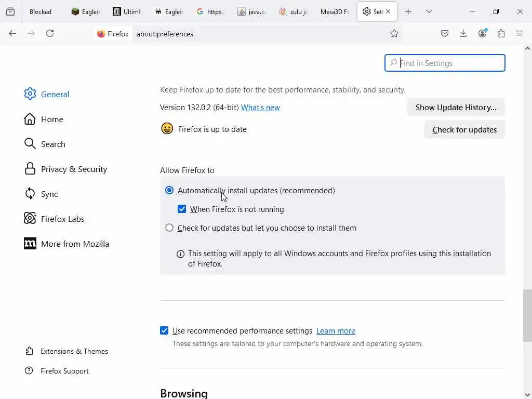Click the Check for updates button
This screenshot has width=532, height=399.
click(x=464, y=130)
